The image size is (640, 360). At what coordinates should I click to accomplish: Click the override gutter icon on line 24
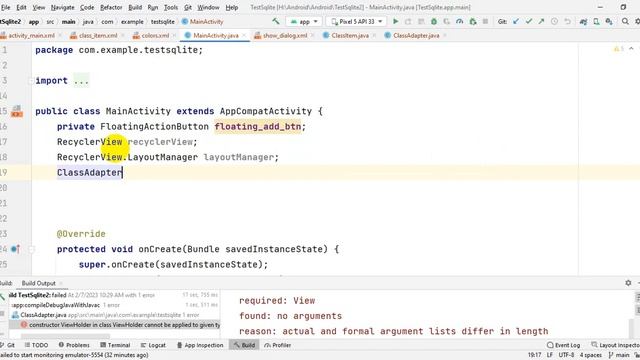pyautogui.click(x=15, y=249)
